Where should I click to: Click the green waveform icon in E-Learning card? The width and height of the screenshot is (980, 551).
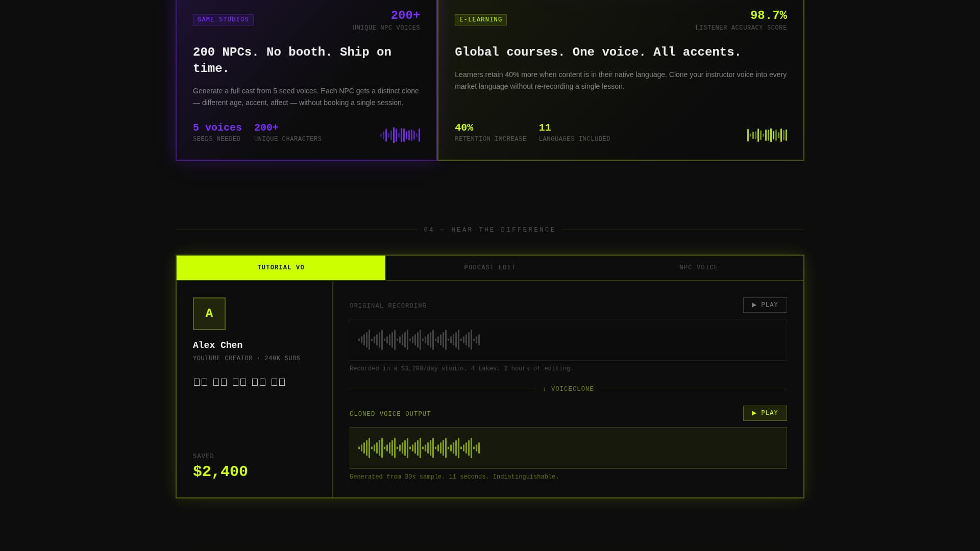(x=767, y=135)
